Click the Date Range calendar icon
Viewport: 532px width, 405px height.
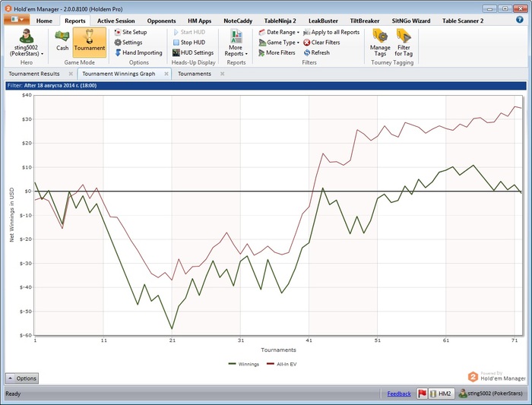262,32
